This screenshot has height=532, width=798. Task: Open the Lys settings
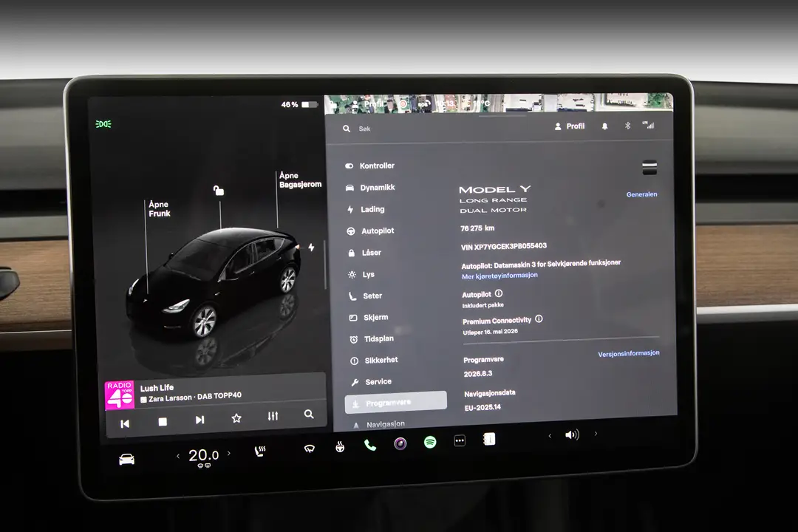tap(362, 274)
